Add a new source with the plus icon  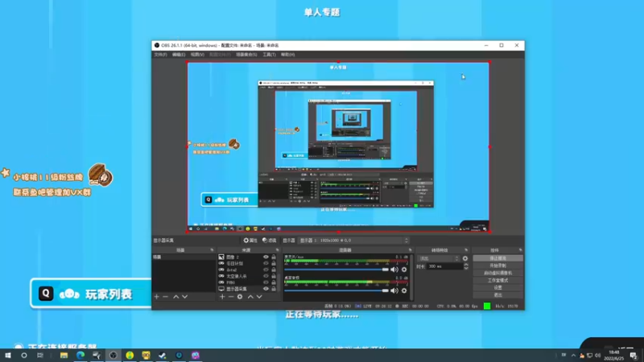(222, 296)
